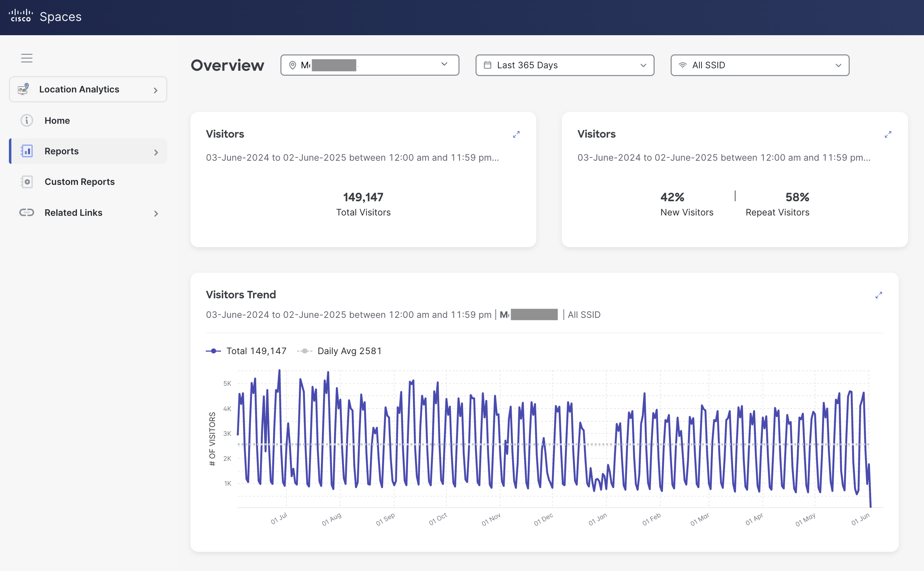The image size is (924, 571).
Task: Expand the Reports submenu chevron
Action: click(x=156, y=152)
